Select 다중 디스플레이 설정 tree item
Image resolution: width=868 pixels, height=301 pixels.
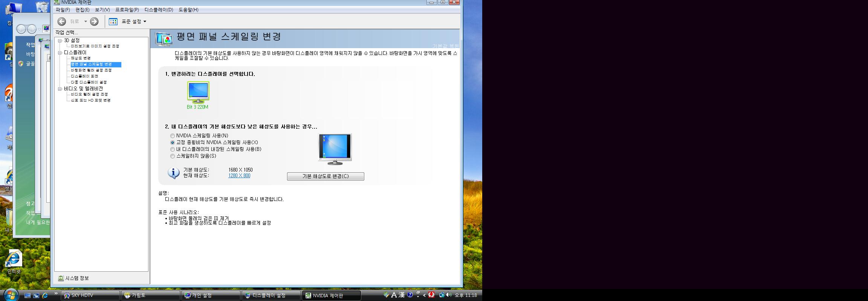(x=89, y=82)
